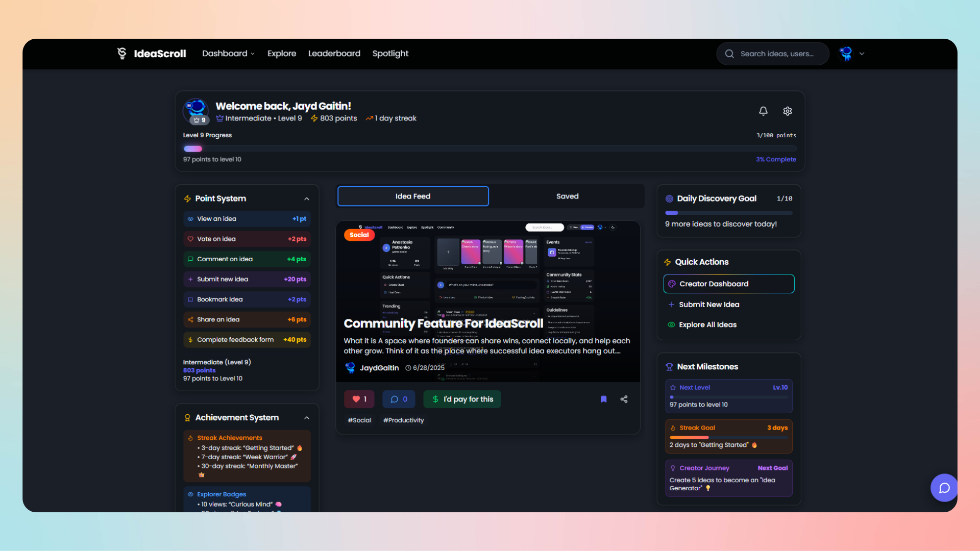Open the Leaderboard page
Screen dimensions: 980x551
334,54
